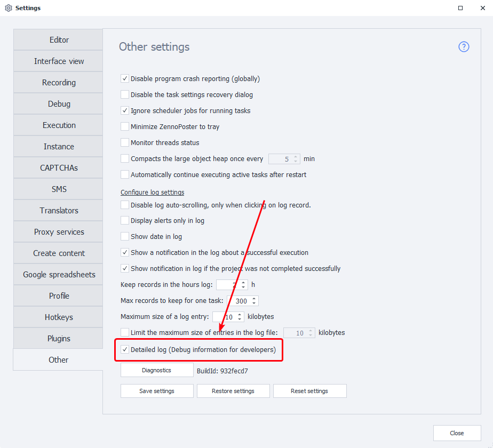The image size is (493, 448).
Task: Uncheck Detailed log debug information checkbox
Action: click(x=125, y=350)
